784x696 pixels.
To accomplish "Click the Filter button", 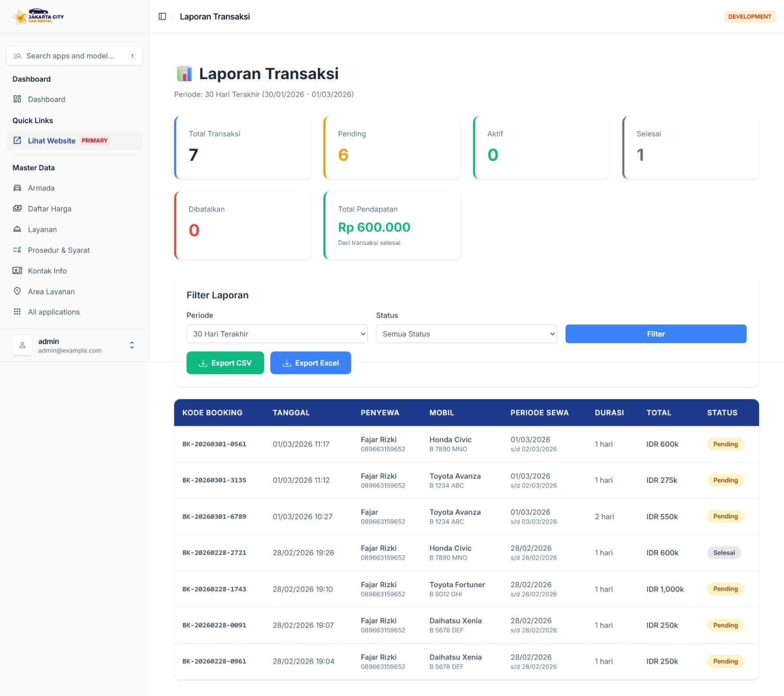I will coord(655,334).
